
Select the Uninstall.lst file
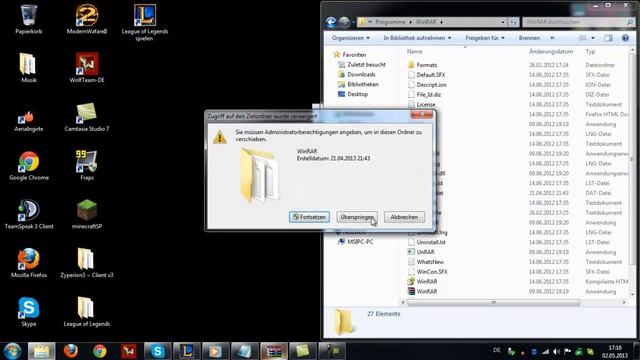coord(431,242)
